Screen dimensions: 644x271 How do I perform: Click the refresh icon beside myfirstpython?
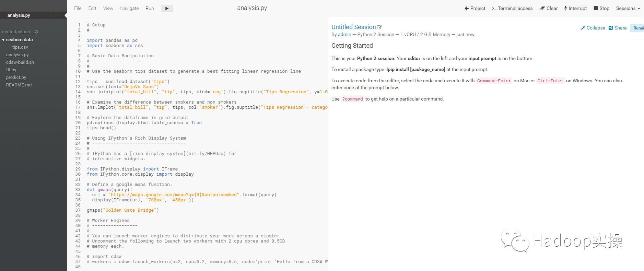pyautogui.click(x=36, y=32)
